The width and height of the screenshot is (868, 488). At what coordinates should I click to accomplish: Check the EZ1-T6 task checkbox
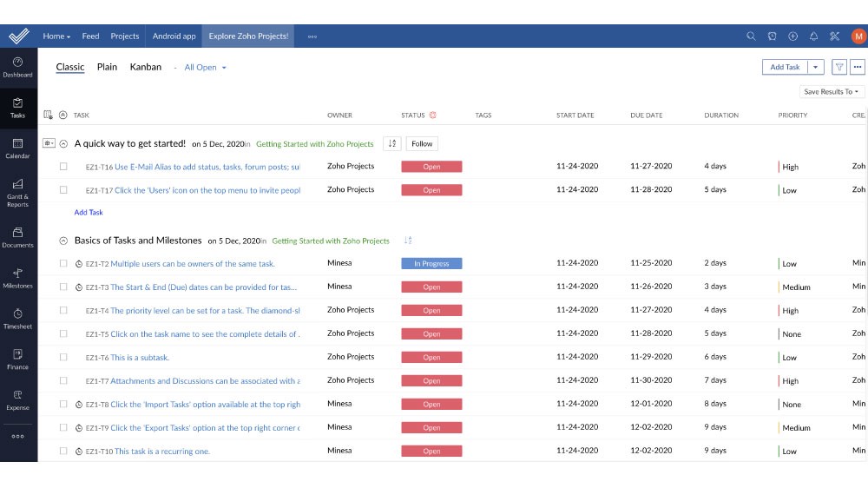63,357
